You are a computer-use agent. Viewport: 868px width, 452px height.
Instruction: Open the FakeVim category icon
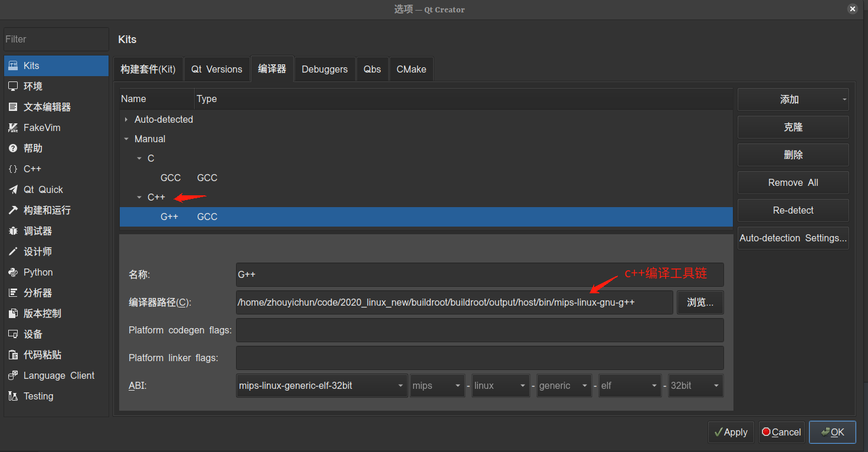coord(13,127)
